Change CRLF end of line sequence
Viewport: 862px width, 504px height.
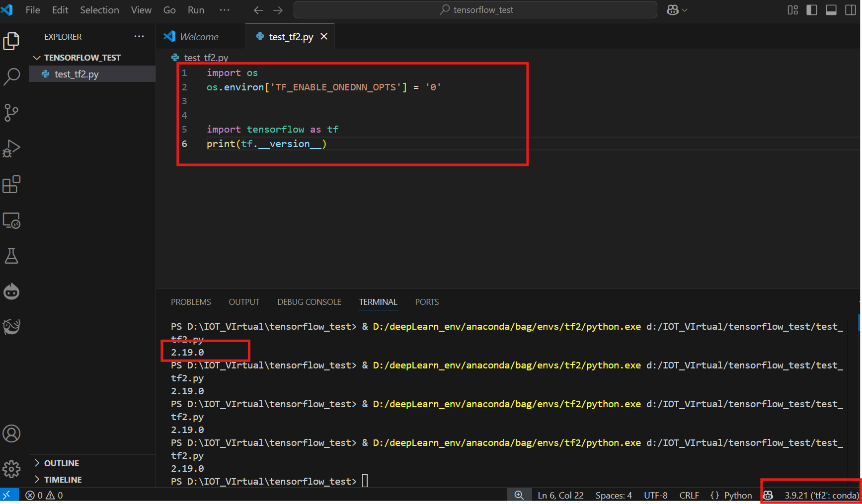coord(689,495)
